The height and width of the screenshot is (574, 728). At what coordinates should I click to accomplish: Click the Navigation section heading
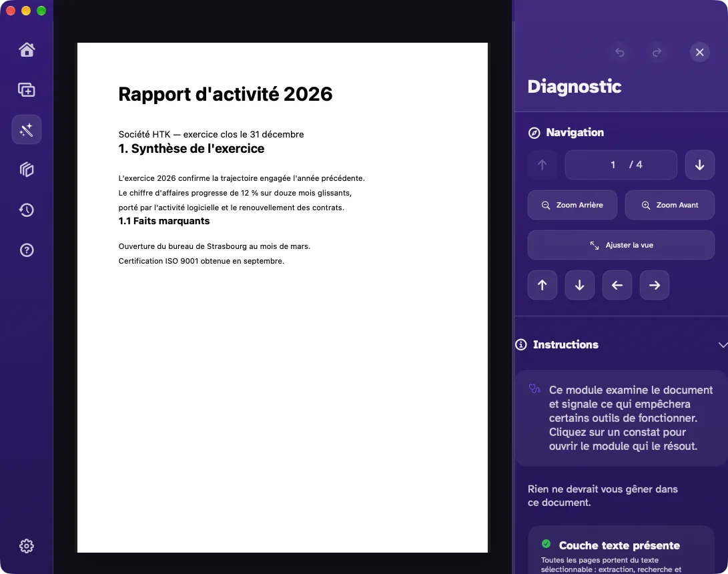click(575, 132)
